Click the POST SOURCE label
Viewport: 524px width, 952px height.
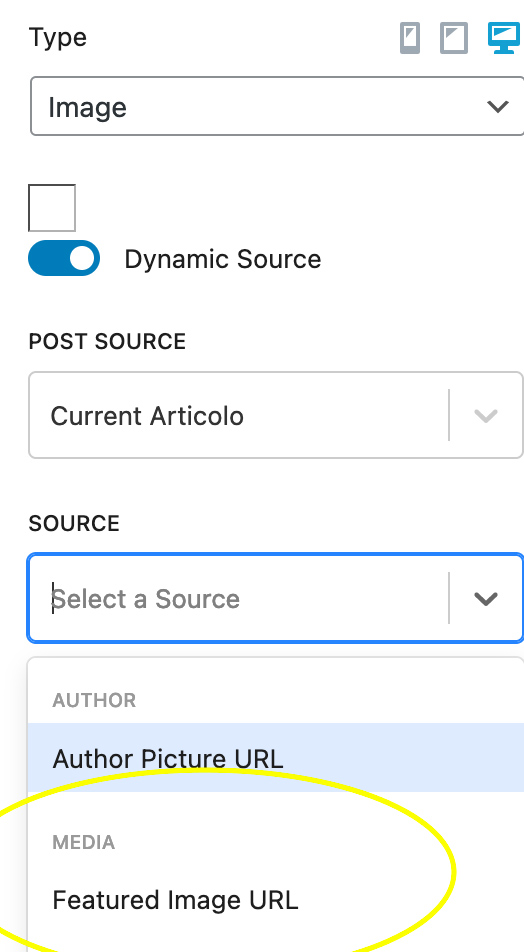pos(107,341)
